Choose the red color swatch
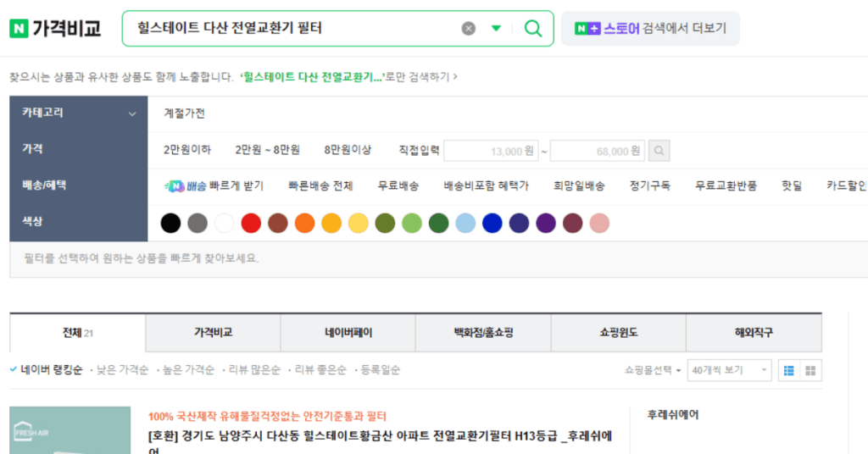Image resolution: width=868 pixels, height=454 pixels. click(251, 224)
